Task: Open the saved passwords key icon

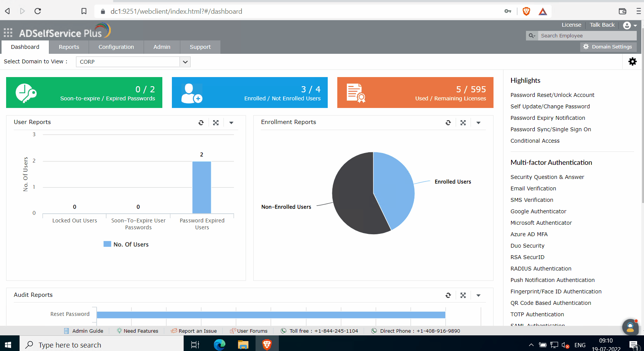Action: [508, 11]
